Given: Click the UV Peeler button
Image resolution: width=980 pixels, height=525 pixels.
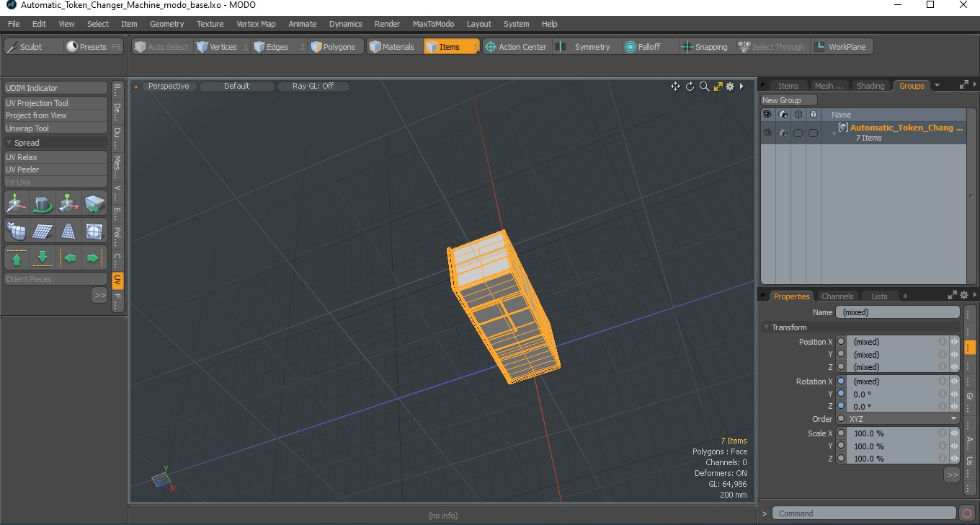Looking at the screenshot, I should tap(55, 169).
